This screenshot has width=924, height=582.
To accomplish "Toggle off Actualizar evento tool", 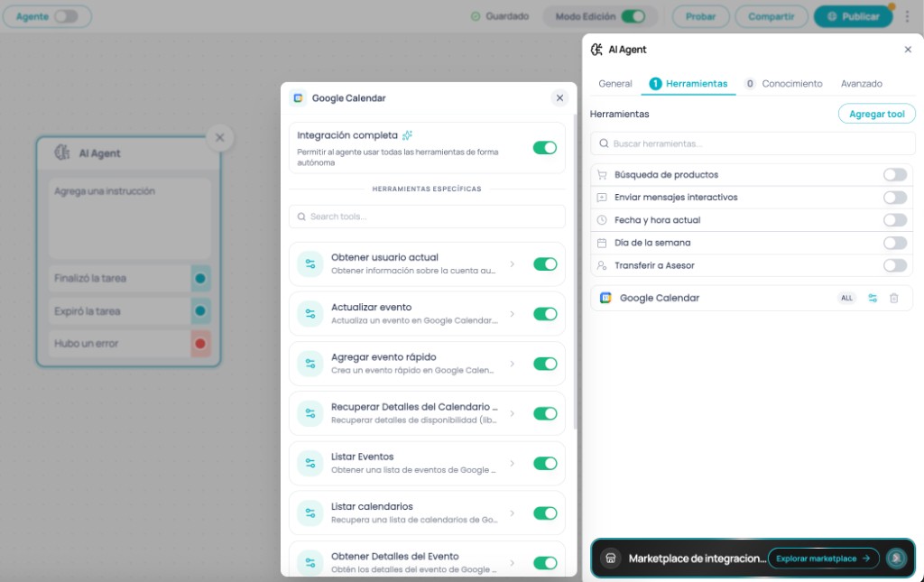I will point(545,314).
